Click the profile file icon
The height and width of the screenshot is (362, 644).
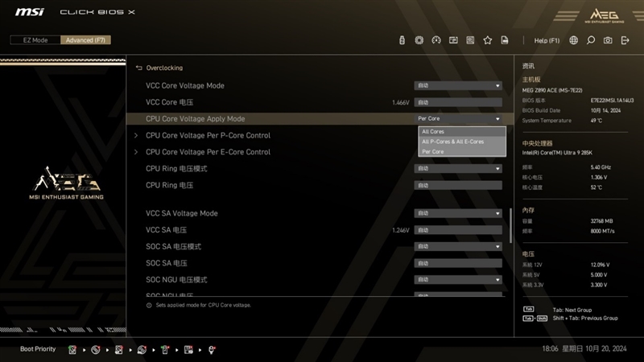(x=505, y=40)
